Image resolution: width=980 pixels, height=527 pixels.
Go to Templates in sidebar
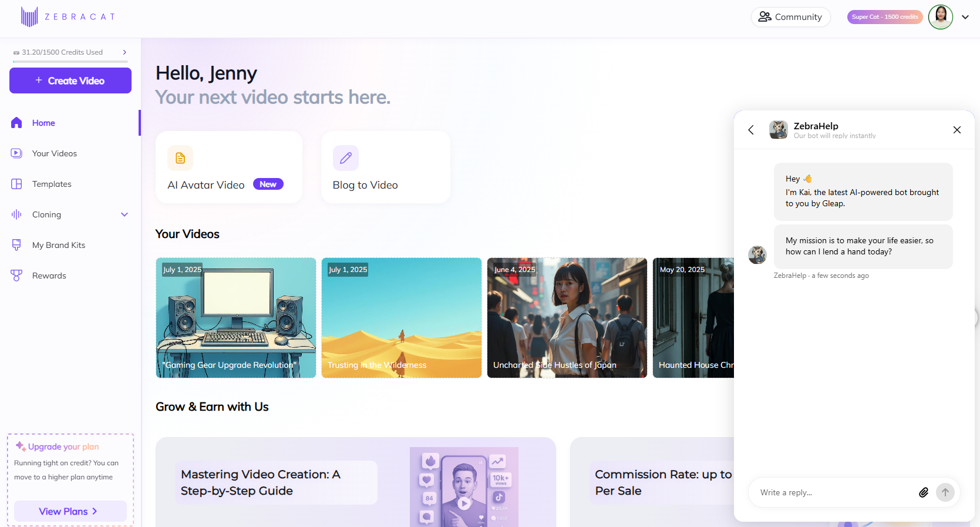click(70, 184)
